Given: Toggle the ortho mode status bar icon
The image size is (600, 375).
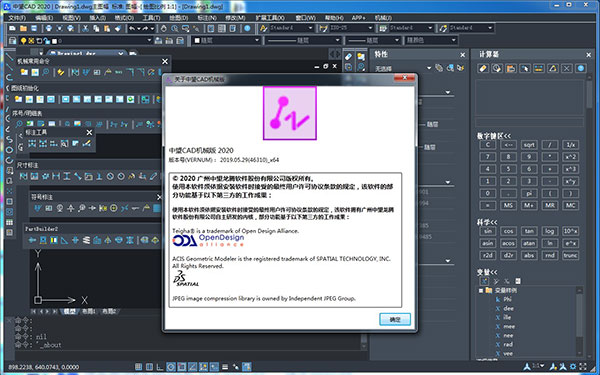Looking at the screenshot, I should tap(160, 367).
